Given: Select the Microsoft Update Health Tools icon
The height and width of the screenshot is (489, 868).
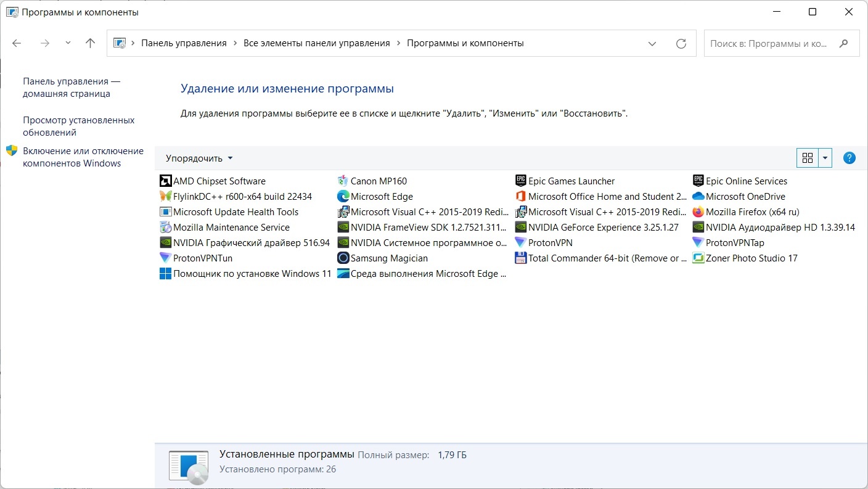Looking at the screenshot, I should tap(165, 212).
